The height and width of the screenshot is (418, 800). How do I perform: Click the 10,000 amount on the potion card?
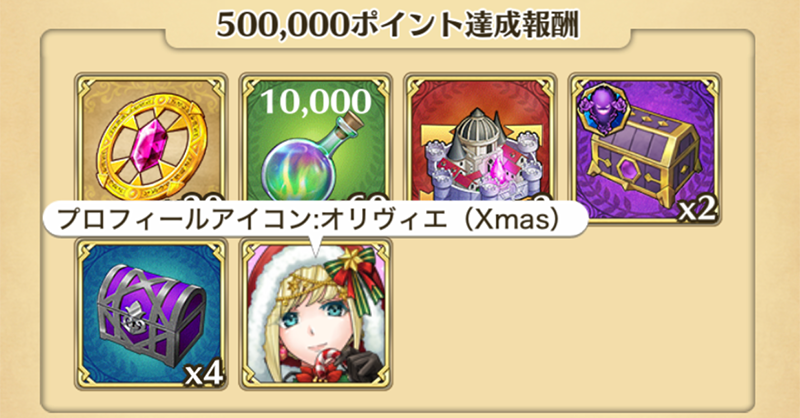tap(316, 101)
